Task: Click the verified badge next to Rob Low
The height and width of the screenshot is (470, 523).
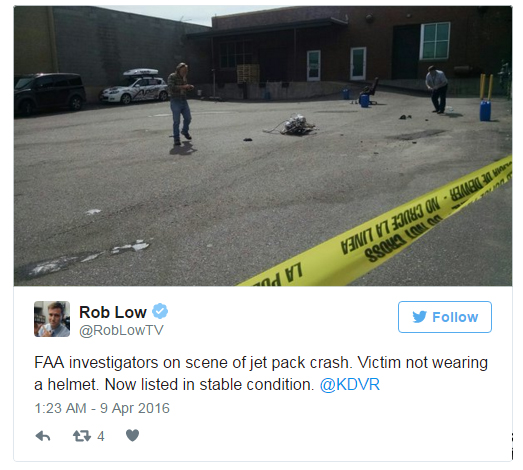Action: point(160,312)
